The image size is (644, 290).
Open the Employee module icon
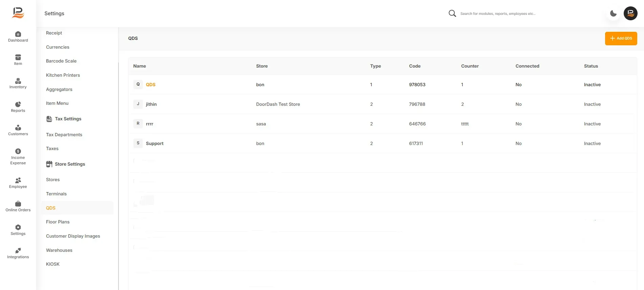click(x=18, y=180)
